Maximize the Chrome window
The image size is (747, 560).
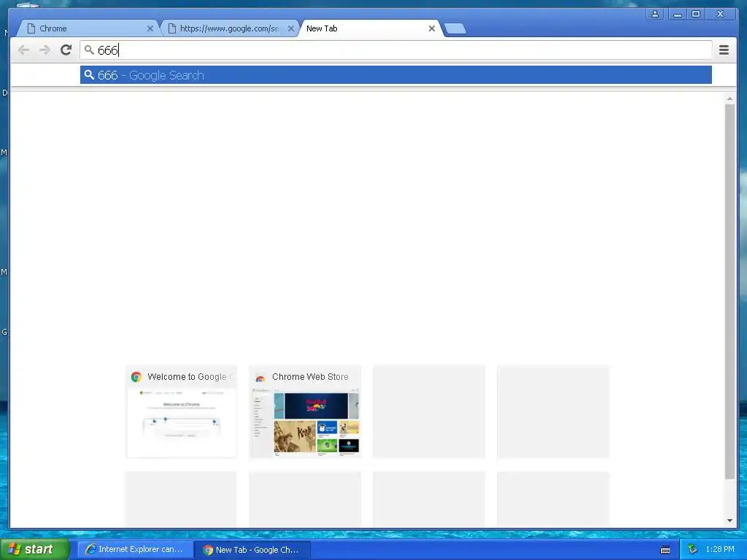pos(696,14)
